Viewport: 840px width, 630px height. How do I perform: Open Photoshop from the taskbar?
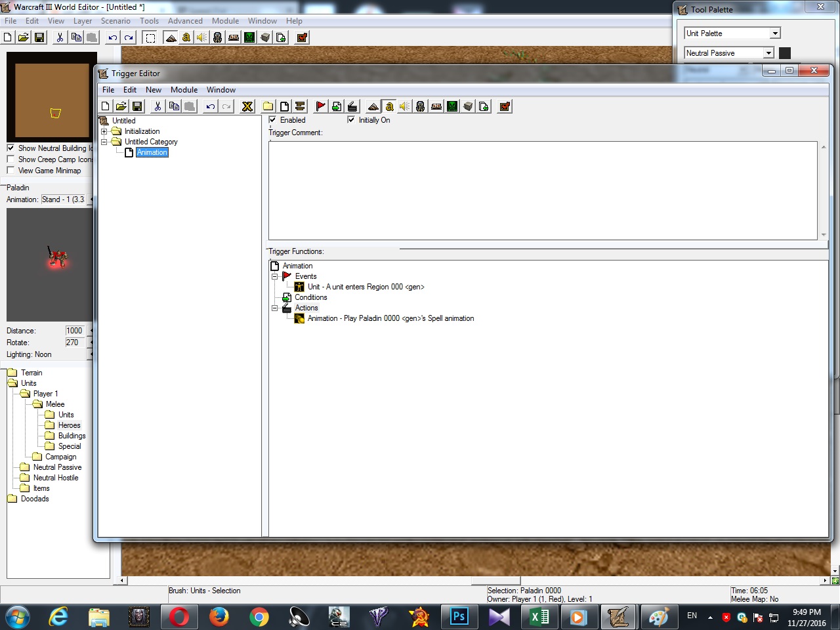(459, 617)
